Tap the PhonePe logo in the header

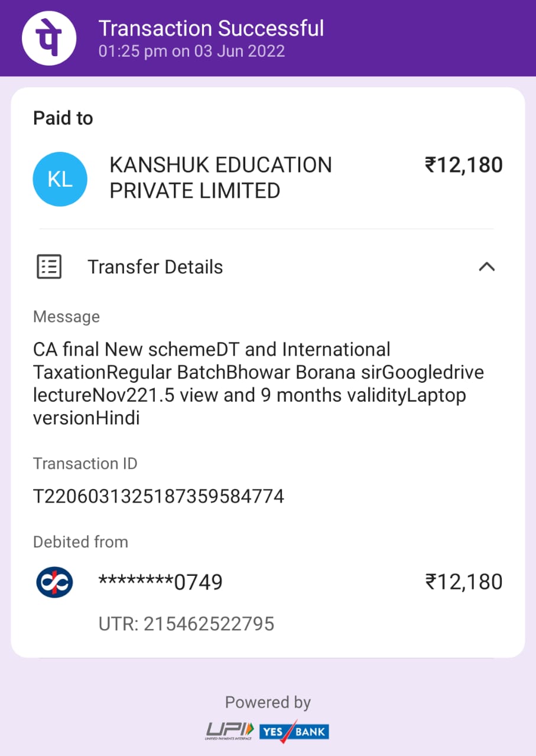point(49,38)
